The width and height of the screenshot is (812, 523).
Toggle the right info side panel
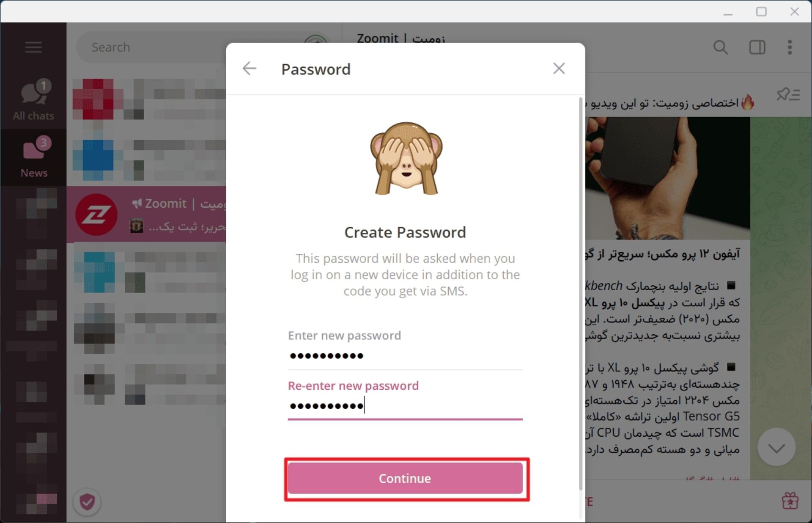click(757, 47)
